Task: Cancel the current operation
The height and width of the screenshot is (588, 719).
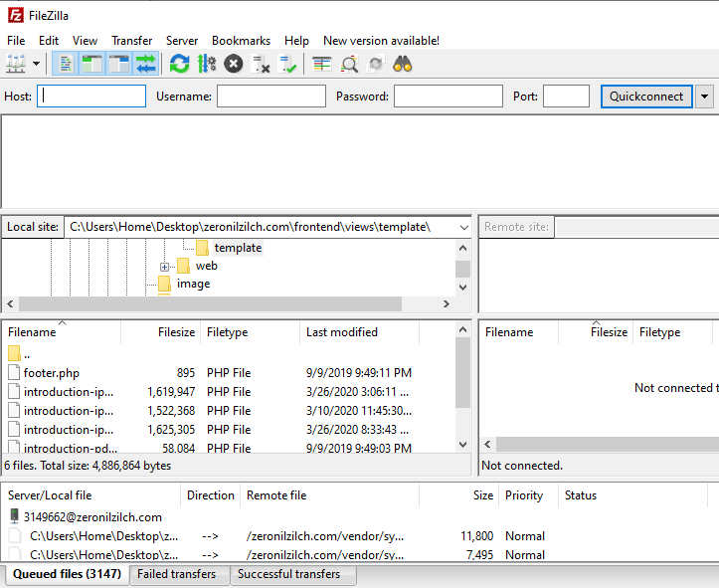Action: pyautogui.click(x=234, y=64)
